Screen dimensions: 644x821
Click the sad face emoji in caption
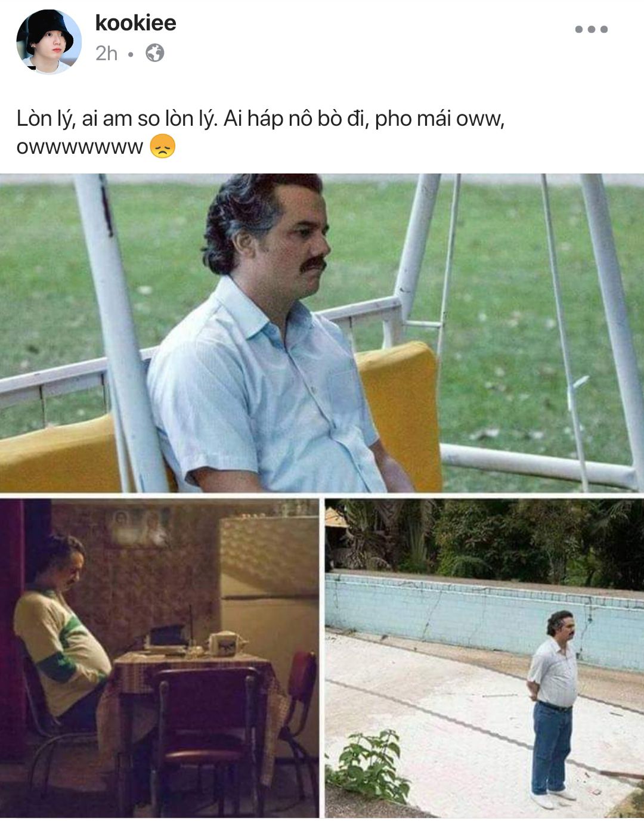tap(163, 146)
